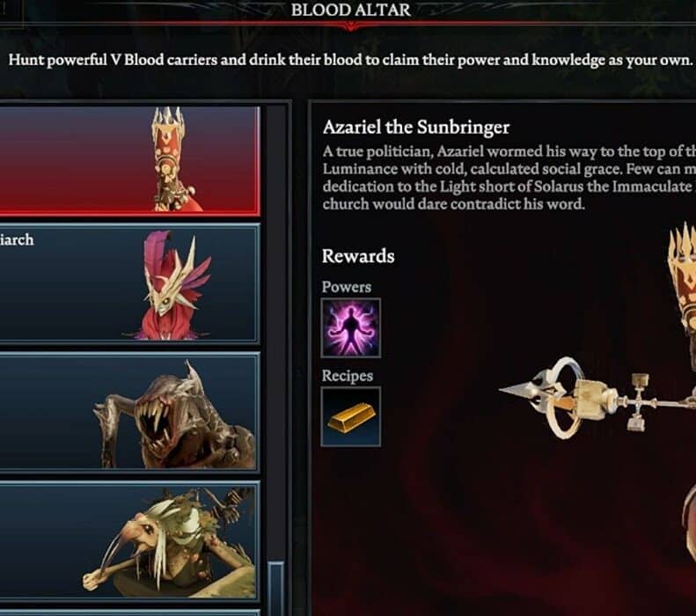The width and height of the screenshot is (696, 616).
Task: Select the goblin-like creature boss entry
Action: click(x=129, y=539)
